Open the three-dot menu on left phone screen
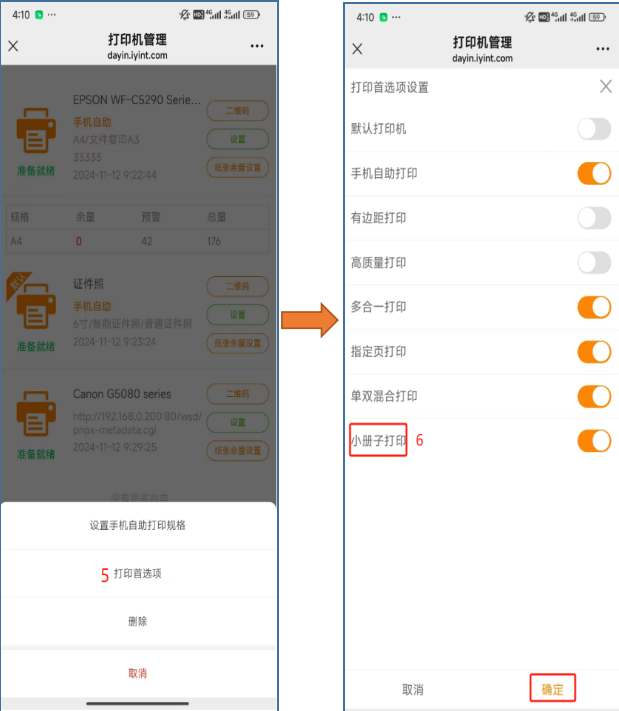Image resolution: width=619 pixels, height=711 pixels. [257, 46]
